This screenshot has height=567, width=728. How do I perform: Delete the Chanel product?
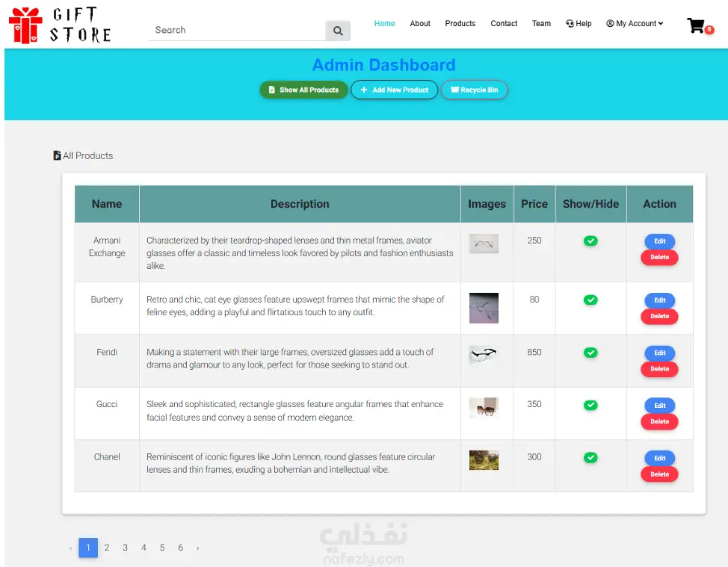click(x=660, y=474)
